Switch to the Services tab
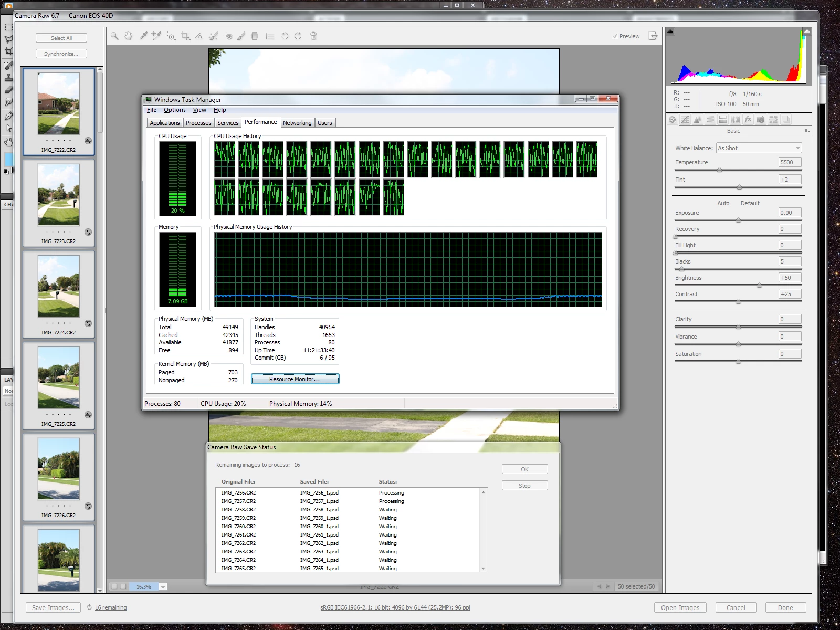This screenshot has height=630, width=840. [228, 123]
